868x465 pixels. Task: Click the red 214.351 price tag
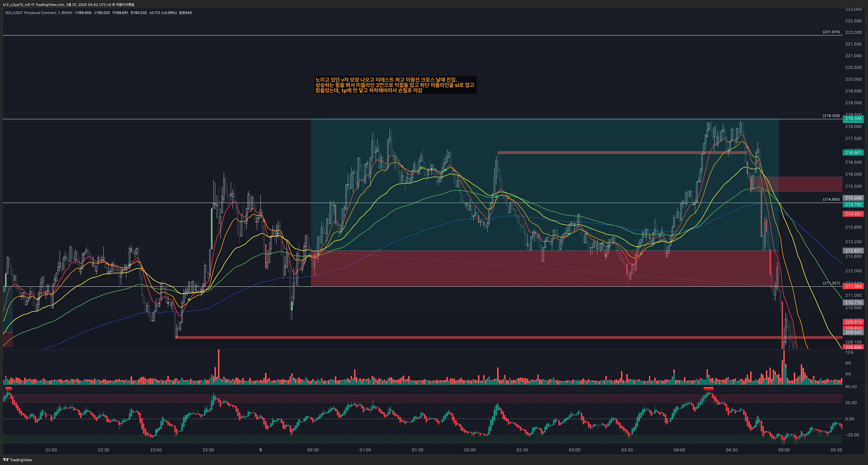point(853,214)
